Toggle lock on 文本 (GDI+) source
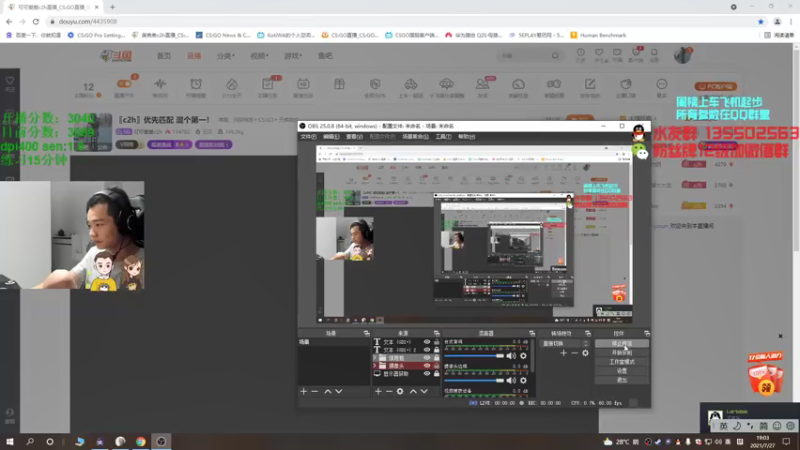This screenshot has height=450, width=800. point(436,342)
